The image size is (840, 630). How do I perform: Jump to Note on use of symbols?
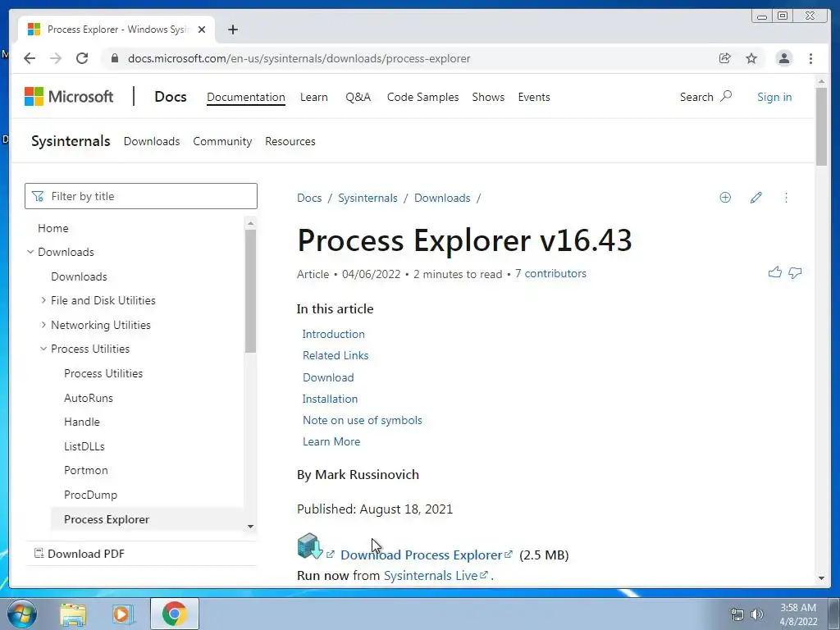click(362, 420)
